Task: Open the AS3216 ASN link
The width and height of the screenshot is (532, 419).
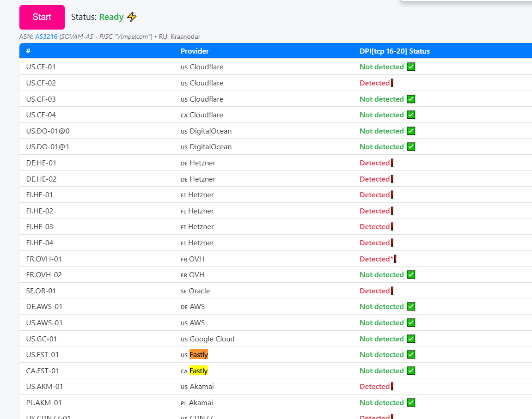Action: [x=46, y=36]
